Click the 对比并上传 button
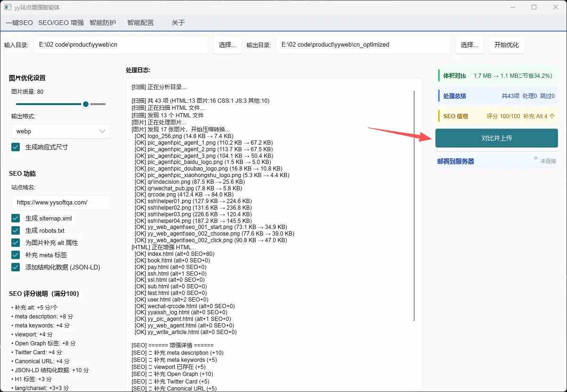This screenshot has width=567, height=392. click(497, 138)
